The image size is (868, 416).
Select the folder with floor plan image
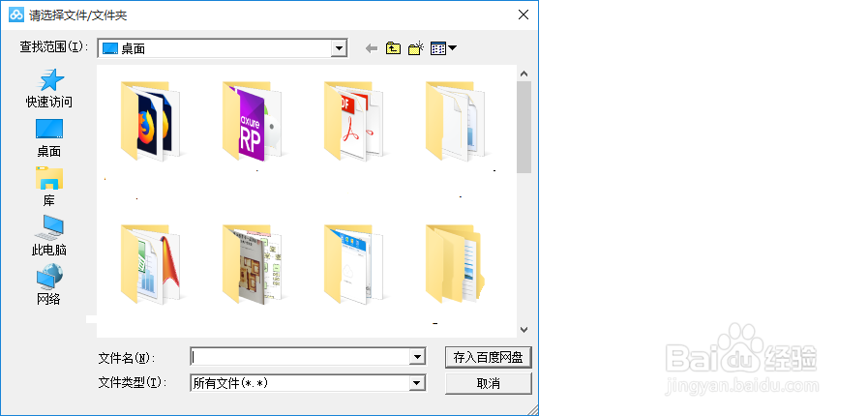[x=253, y=264]
